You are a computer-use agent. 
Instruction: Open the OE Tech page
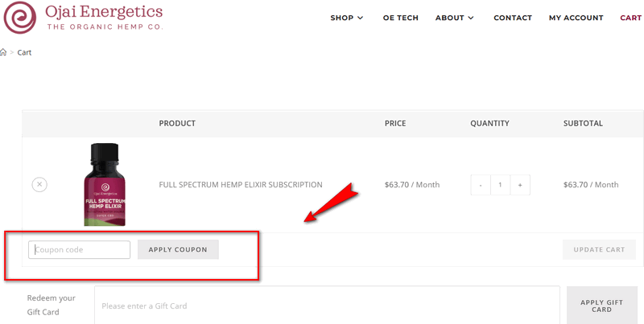point(400,18)
